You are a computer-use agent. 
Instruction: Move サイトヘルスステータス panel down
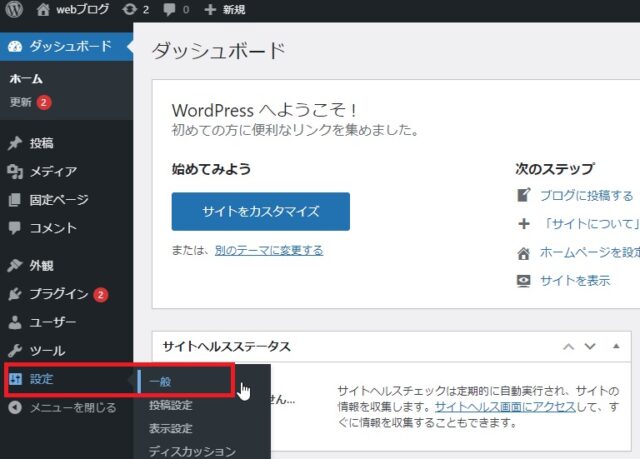(x=590, y=347)
